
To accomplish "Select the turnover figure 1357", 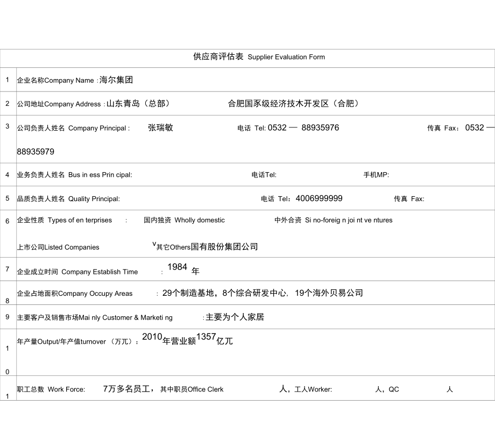I will tap(206, 337).
